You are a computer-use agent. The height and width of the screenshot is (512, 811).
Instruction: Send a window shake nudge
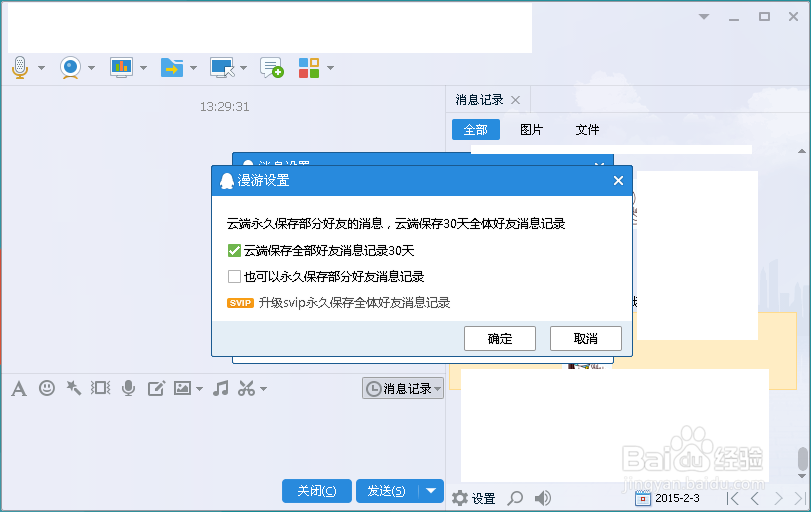point(100,388)
